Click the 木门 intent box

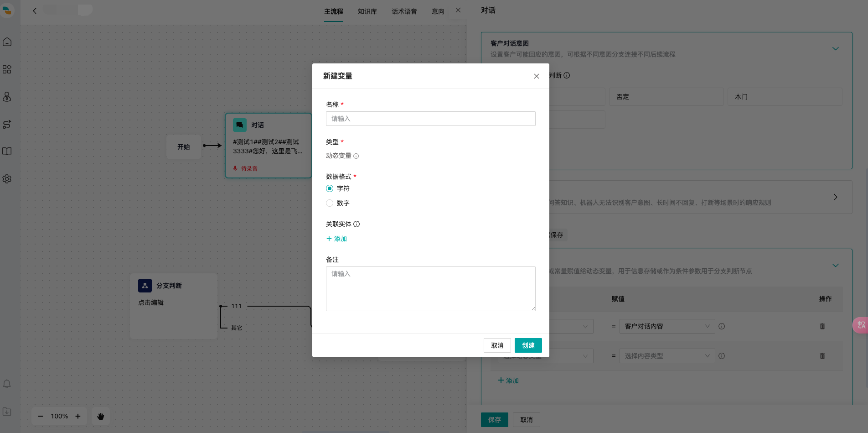[785, 97]
